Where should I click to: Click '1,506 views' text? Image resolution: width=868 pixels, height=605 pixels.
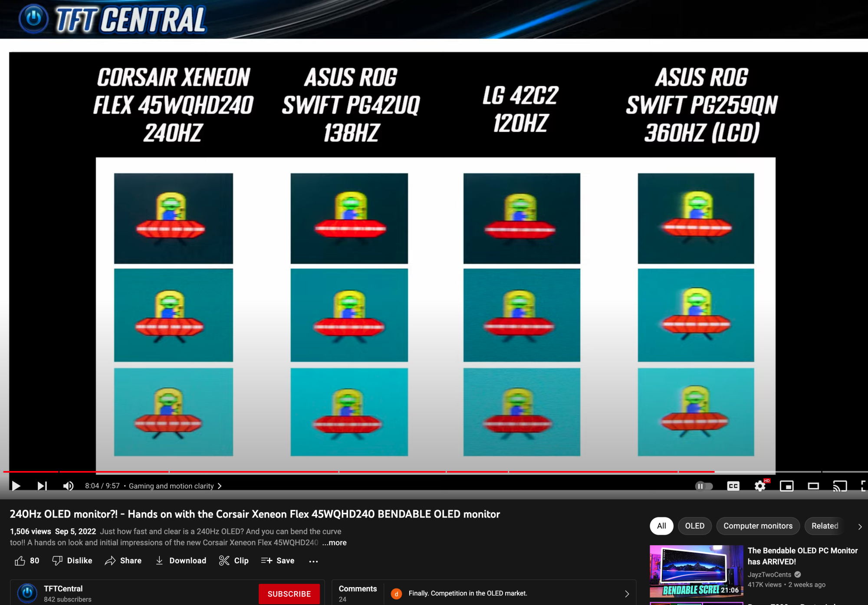pos(30,531)
